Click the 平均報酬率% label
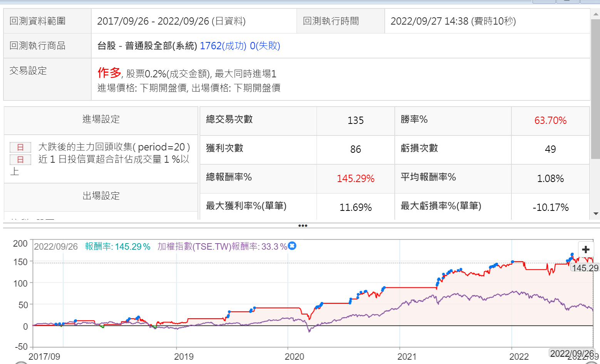This screenshot has height=364, width=600. 428,177
